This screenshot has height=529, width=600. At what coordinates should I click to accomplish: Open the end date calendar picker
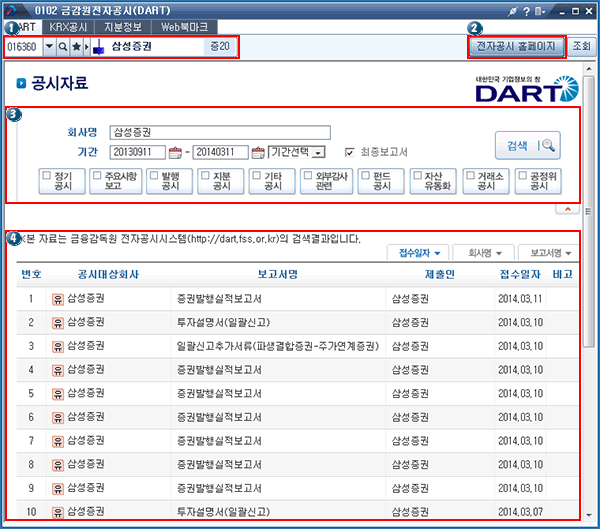(258, 152)
